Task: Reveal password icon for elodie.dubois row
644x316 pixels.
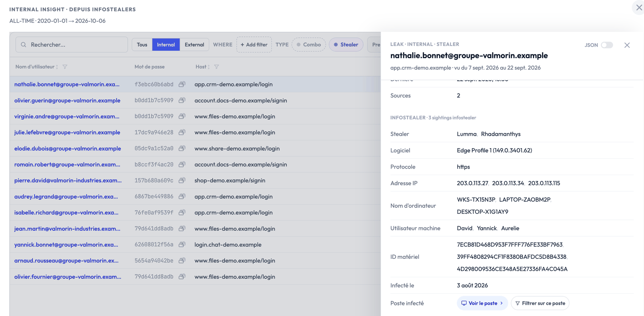Action: pyautogui.click(x=182, y=148)
